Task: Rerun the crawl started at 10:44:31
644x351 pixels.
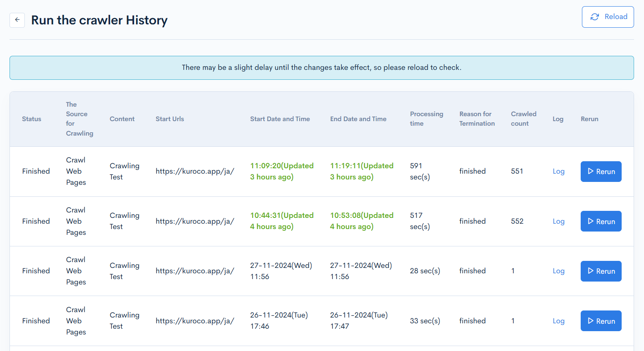Action: click(x=601, y=221)
